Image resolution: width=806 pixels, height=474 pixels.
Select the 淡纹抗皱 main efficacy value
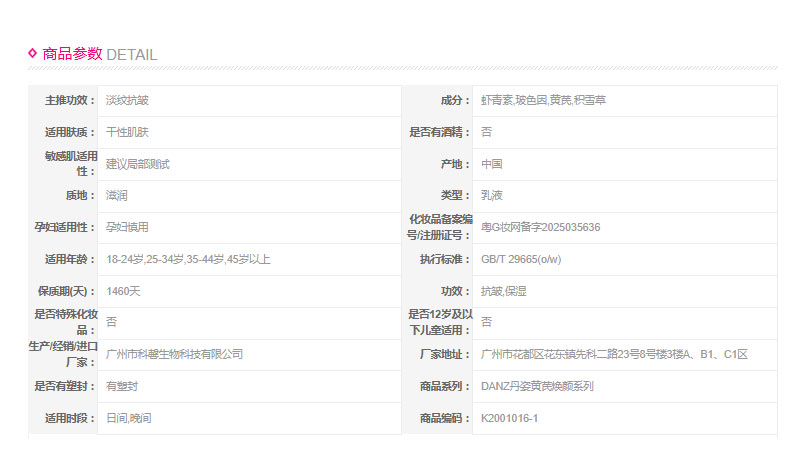(x=127, y=100)
